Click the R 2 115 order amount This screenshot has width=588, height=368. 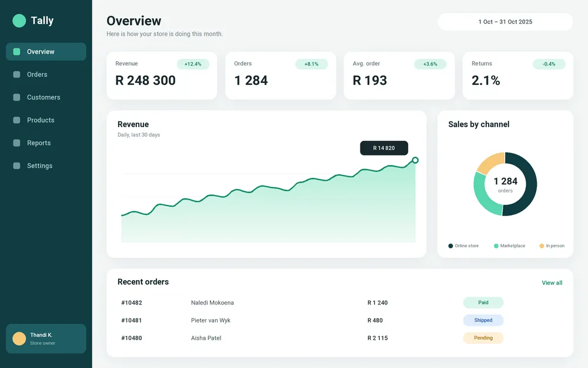pos(377,338)
